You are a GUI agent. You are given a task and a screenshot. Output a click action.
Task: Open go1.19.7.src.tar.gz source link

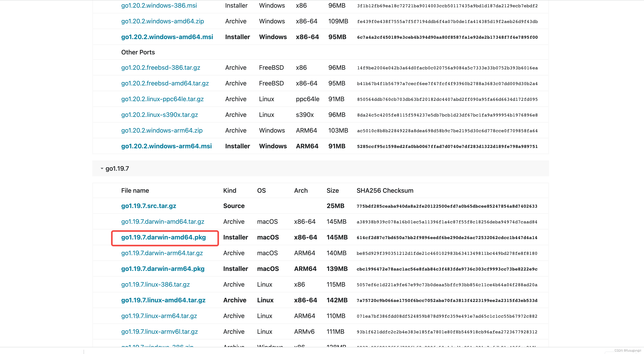coord(149,206)
